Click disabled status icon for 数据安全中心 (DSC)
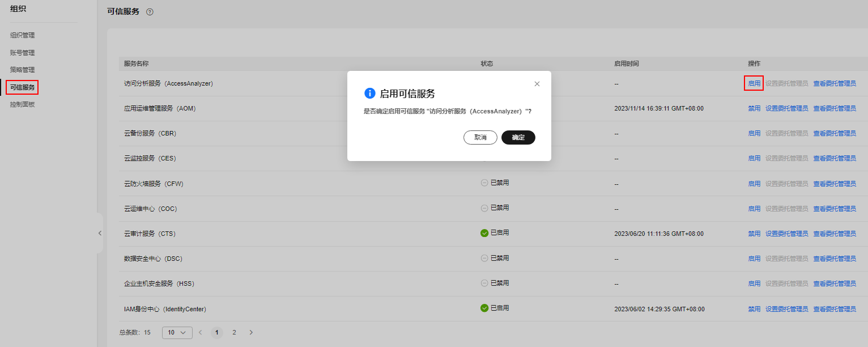This screenshot has width=868, height=347. pos(484,258)
